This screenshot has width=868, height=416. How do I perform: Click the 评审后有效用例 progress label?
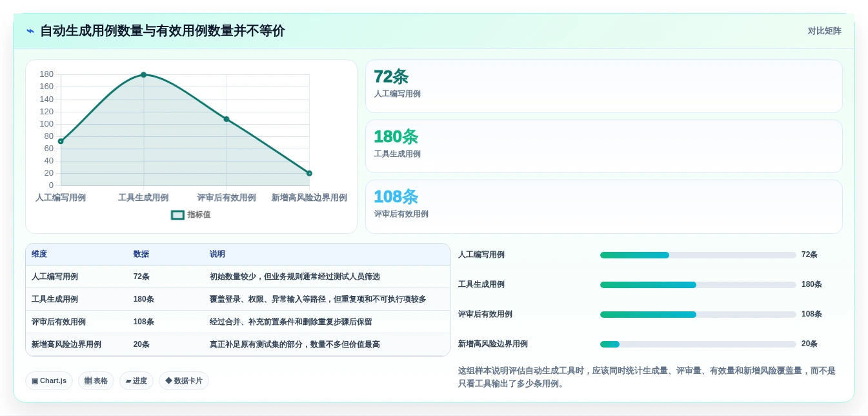pos(485,314)
